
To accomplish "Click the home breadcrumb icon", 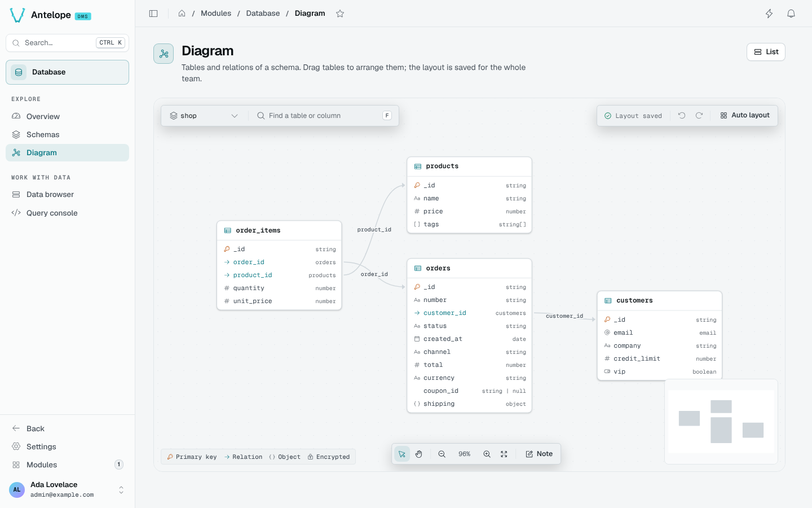I will click(x=182, y=14).
